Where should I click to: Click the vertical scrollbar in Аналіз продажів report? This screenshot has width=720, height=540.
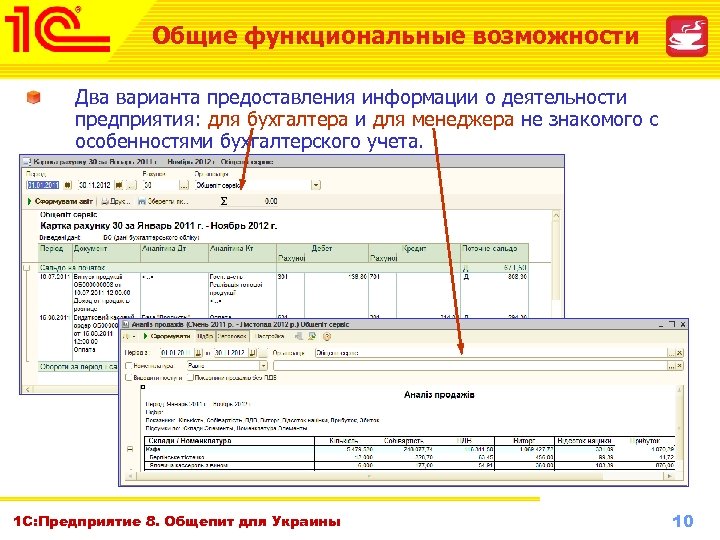tap(679, 427)
